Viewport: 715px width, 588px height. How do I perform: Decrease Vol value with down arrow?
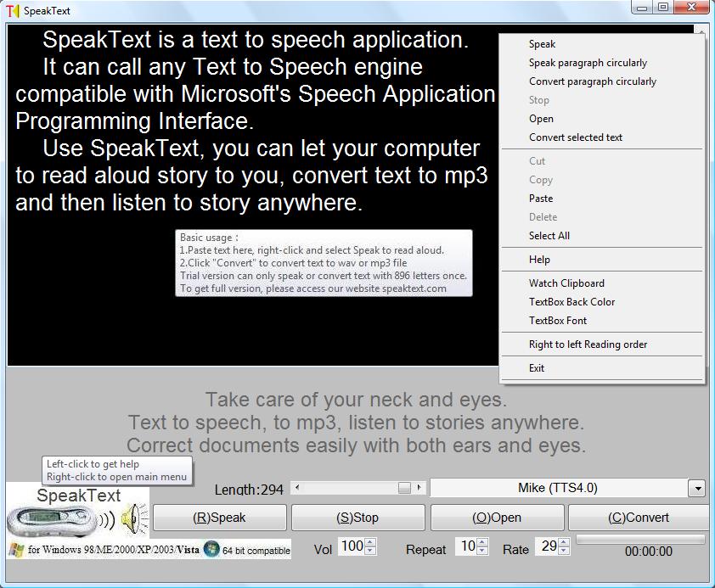(x=371, y=551)
